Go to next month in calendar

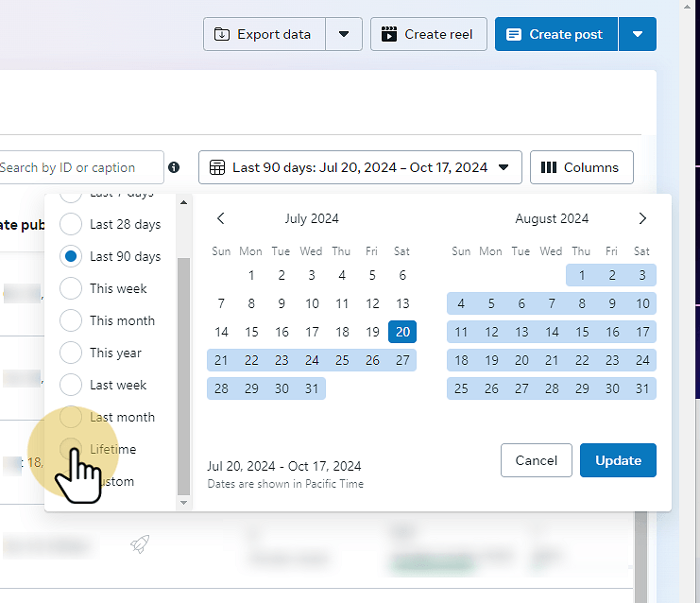coord(642,218)
